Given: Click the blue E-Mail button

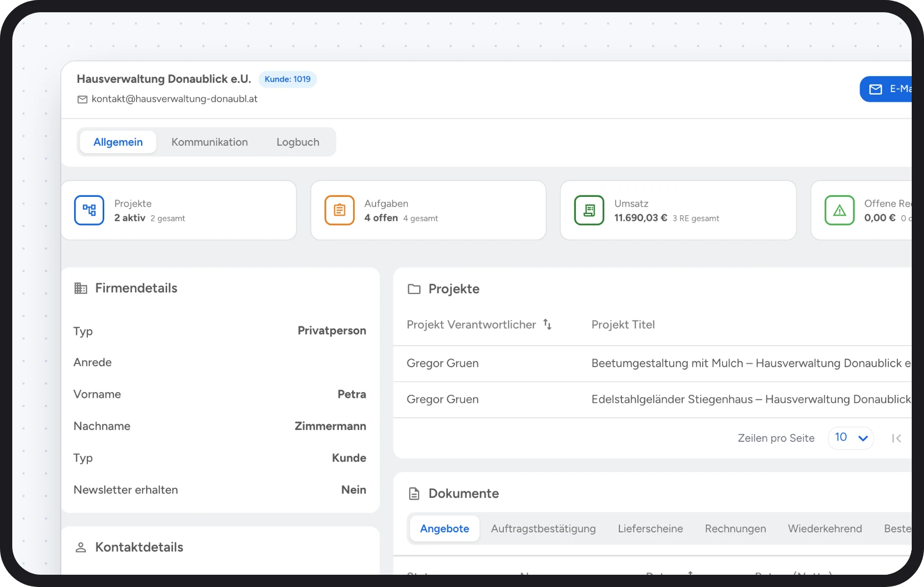Looking at the screenshot, I should click(886, 89).
